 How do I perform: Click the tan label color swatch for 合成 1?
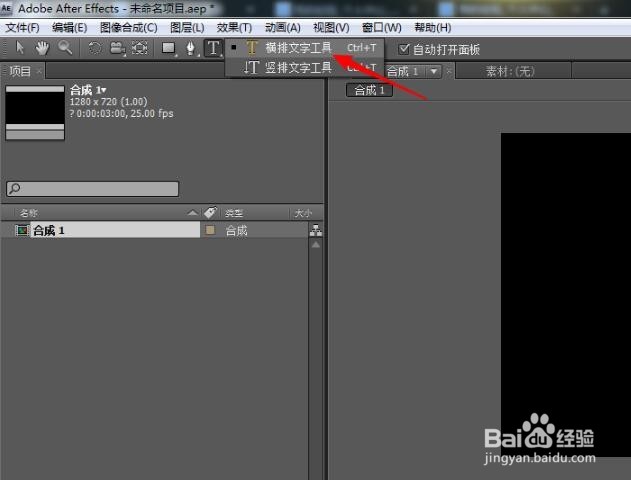click(210, 230)
